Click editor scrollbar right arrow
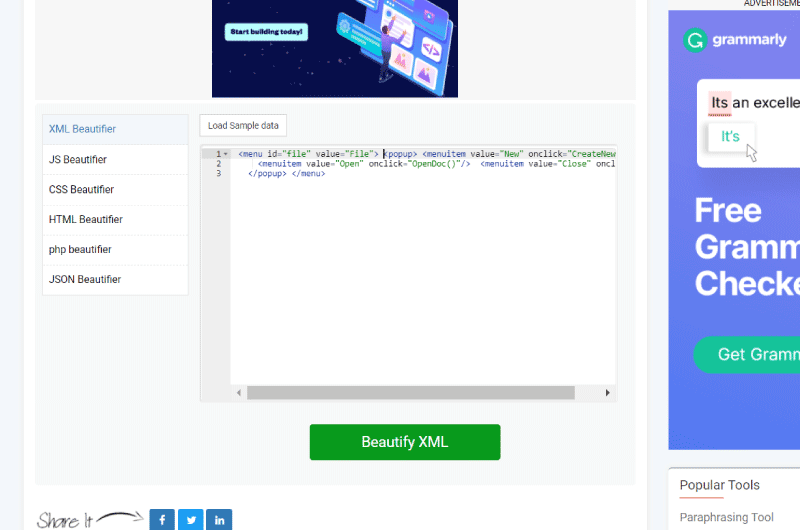This screenshot has width=800, height=530. click(x=607, y=393)
